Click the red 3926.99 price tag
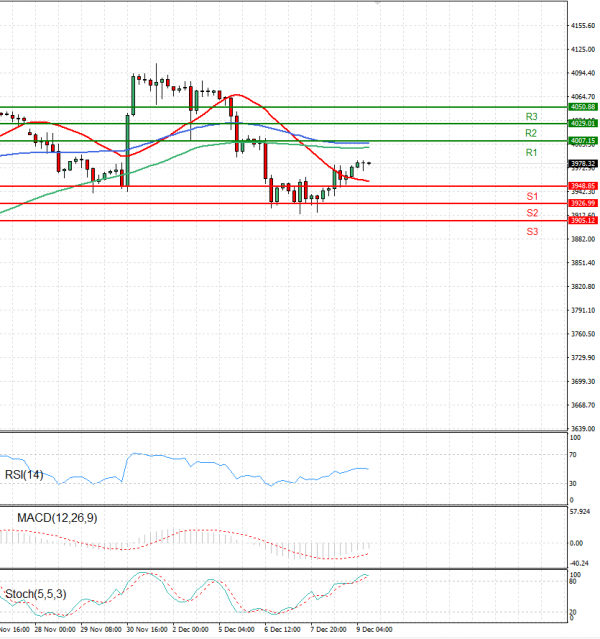This screenshot has width=600, height=639. point(583,203)
